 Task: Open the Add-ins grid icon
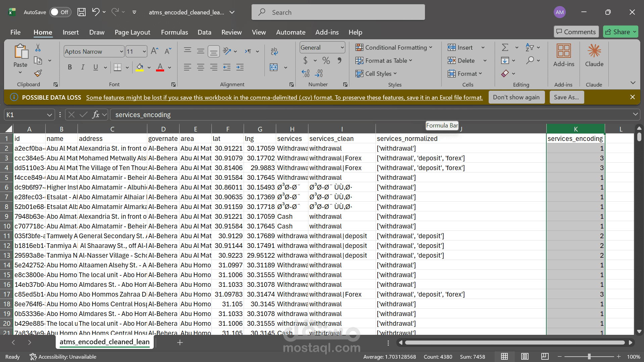564,51
